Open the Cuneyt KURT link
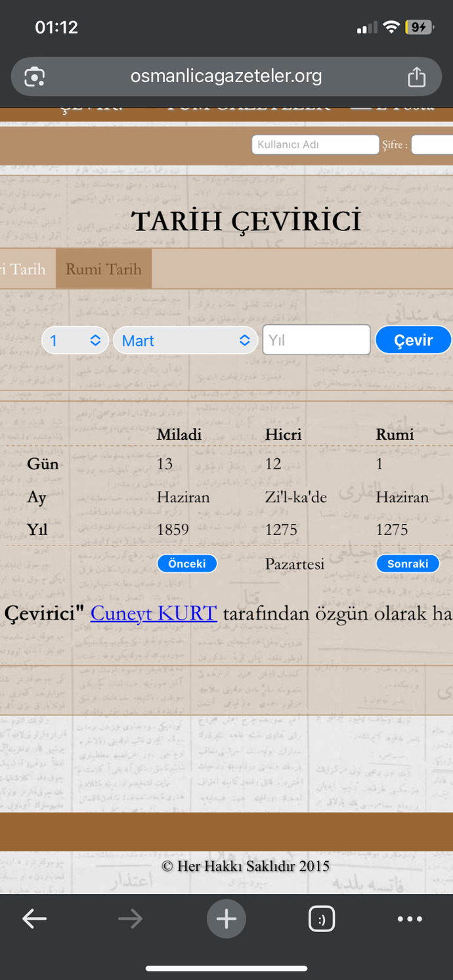Viewport: 453px width, 980px height. tap(154, 612)
